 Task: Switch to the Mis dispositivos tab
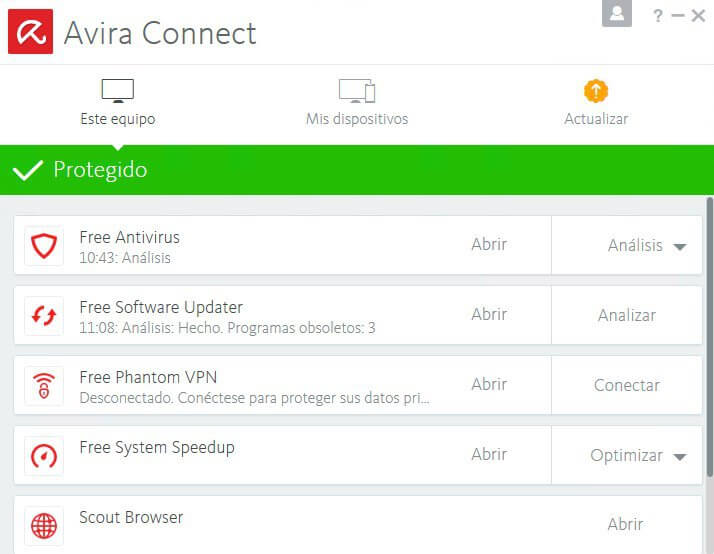(x=357, y=104)
